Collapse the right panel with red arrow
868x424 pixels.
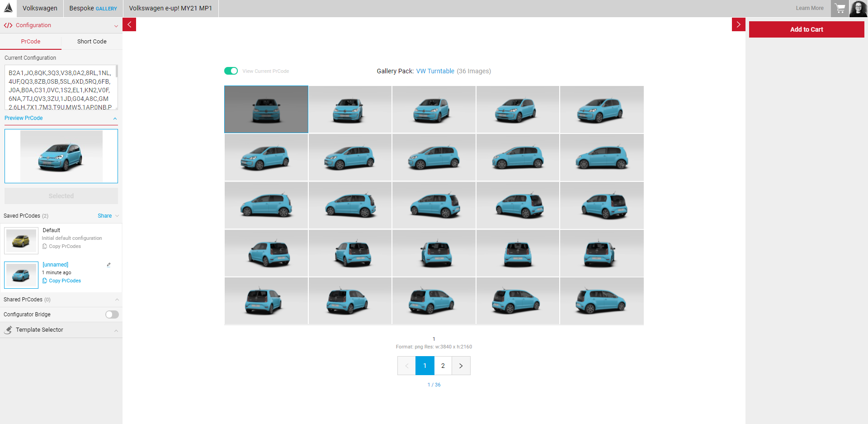pyautogui.click(x=738, y=24)
